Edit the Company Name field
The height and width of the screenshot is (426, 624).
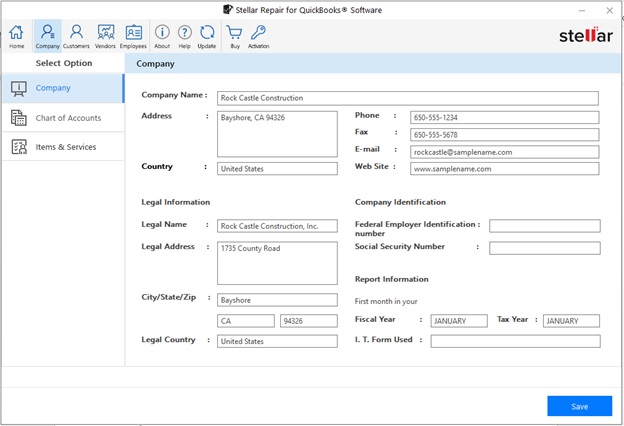[408, 98]
